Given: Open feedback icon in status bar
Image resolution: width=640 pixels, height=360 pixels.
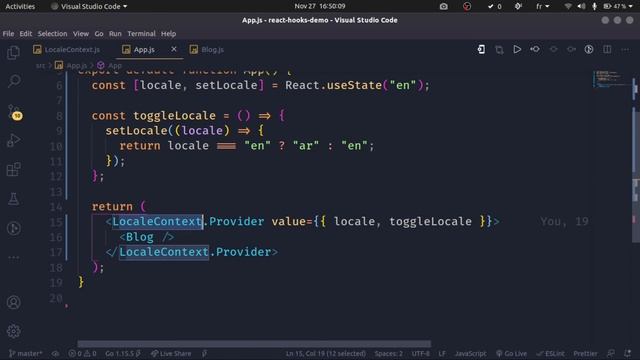Looking at the screenshot, I should coord(611,353).
